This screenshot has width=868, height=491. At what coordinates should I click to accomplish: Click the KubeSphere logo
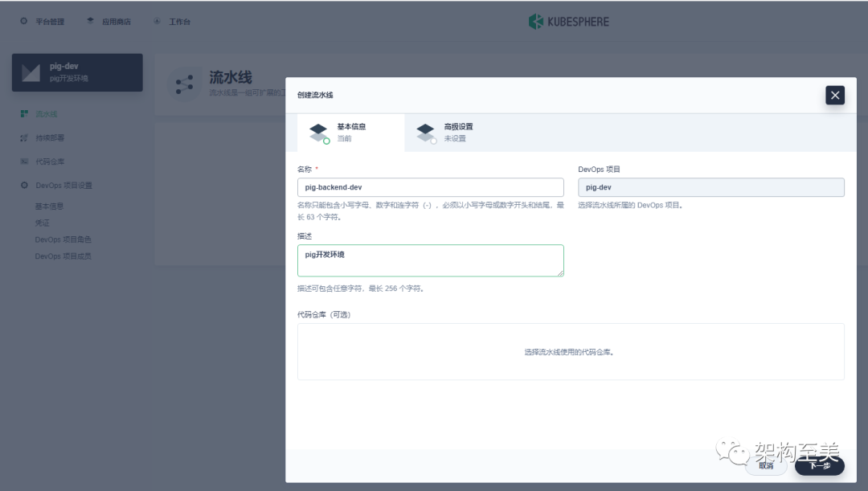[568, 22]
